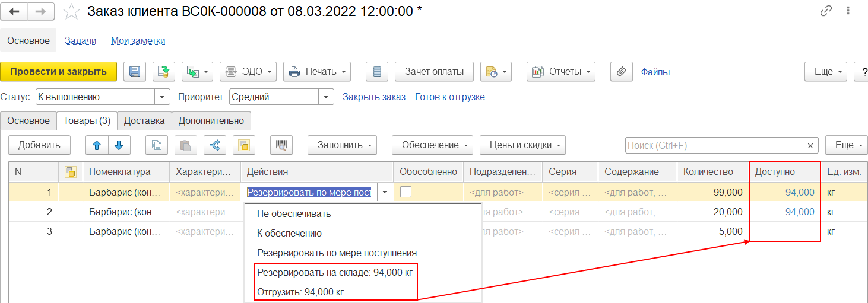Choose 'Отгрузить: 94,000 кг' from list
The image size is (868, 303).
pyautogui.click(x=300, y=292)
